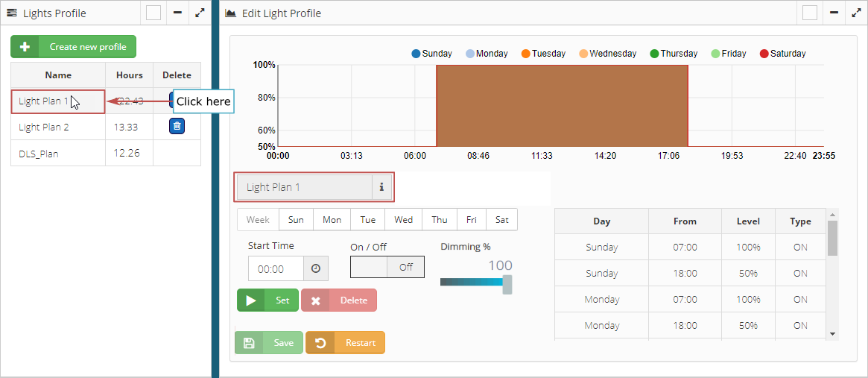Click Create new profile button
Image resolution: width=868 pixels, height=378 pixels.
74,47
